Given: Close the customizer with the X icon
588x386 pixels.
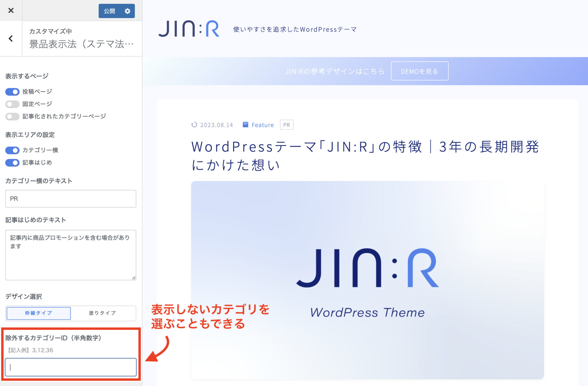Looking at the screenshot, I should (x=11, y=10).
